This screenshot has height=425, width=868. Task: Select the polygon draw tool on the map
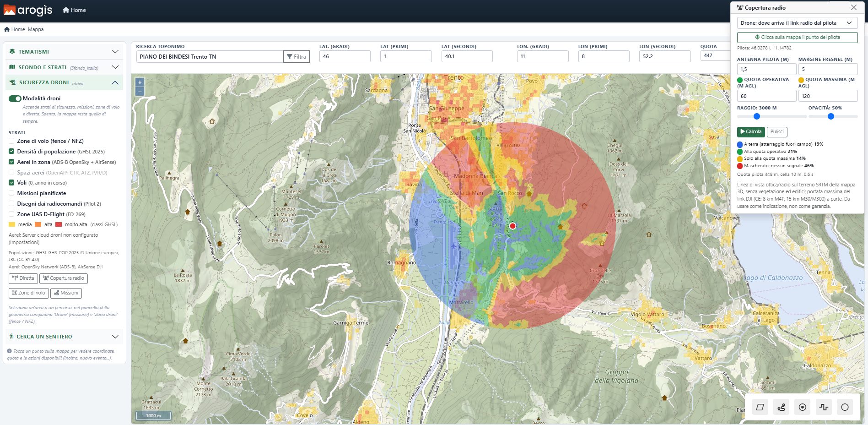pyautogui.click(x=760, y=407)
